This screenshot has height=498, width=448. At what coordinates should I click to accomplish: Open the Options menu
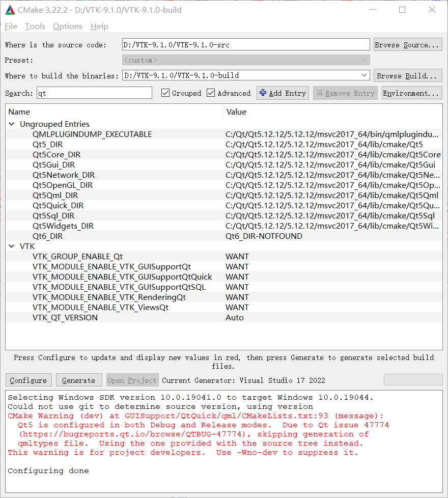(67, 26)
